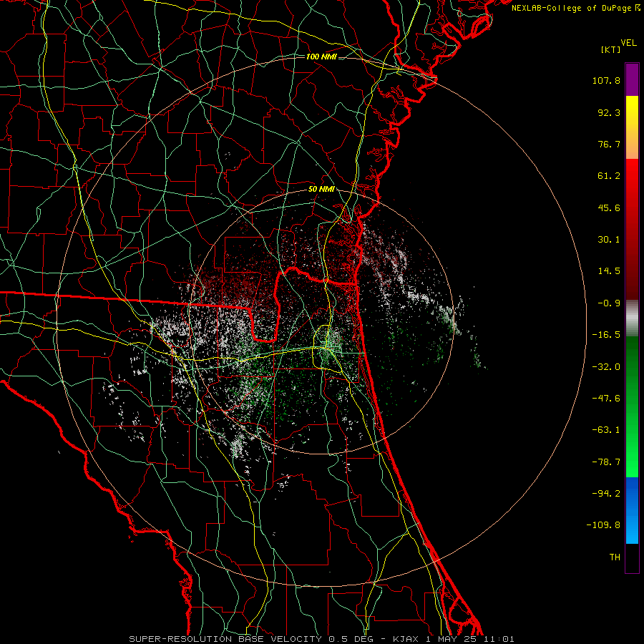Viewport: 644px width, 644px height.
Task: Click the -63.1 velocity scale value
Action: (x=606, y=430)
